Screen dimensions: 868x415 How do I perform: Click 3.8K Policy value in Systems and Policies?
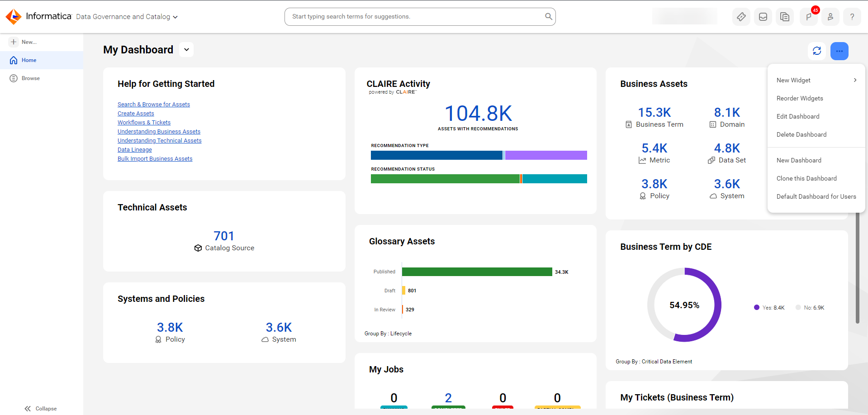pos(170,327)
